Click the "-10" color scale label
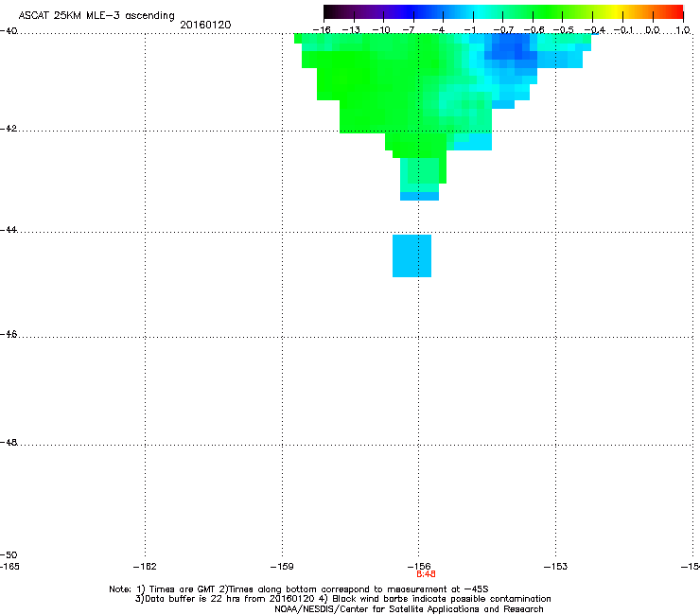 click(x=381, y=30)
